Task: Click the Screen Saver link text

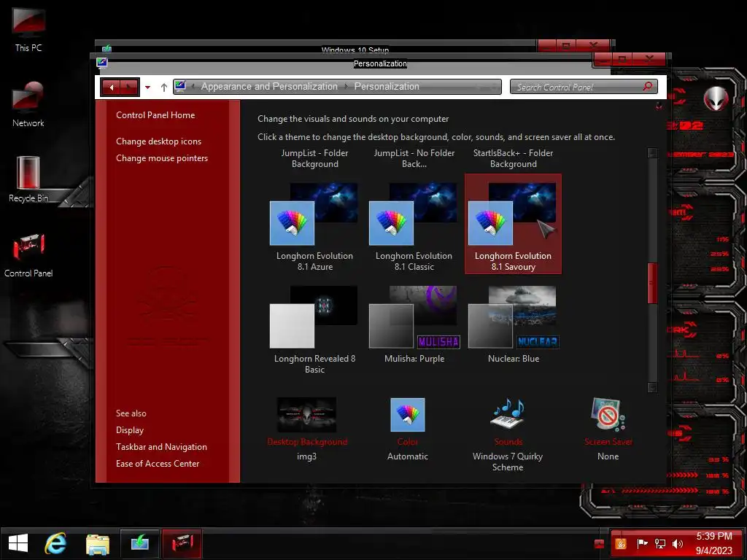Action: [608, 442]
